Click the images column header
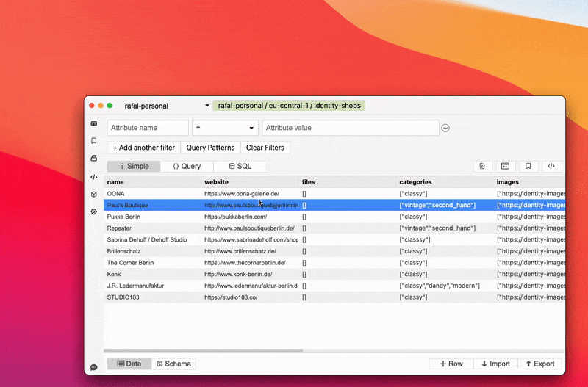588x387 pixels. pos(529,182)
